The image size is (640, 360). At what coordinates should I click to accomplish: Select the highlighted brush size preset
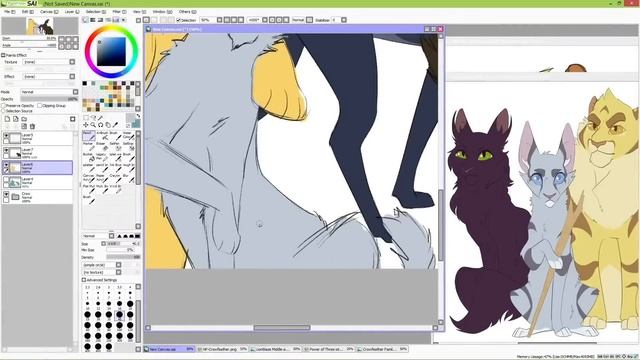coord(119,315)
